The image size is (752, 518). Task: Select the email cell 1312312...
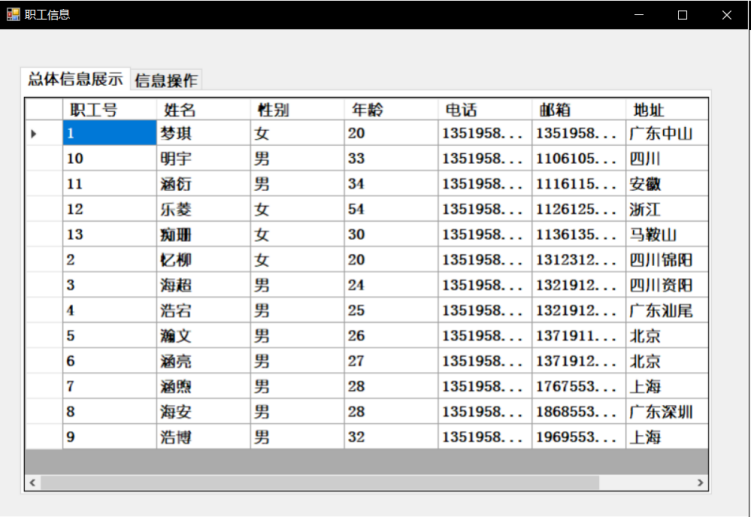[x=579, y=259]
